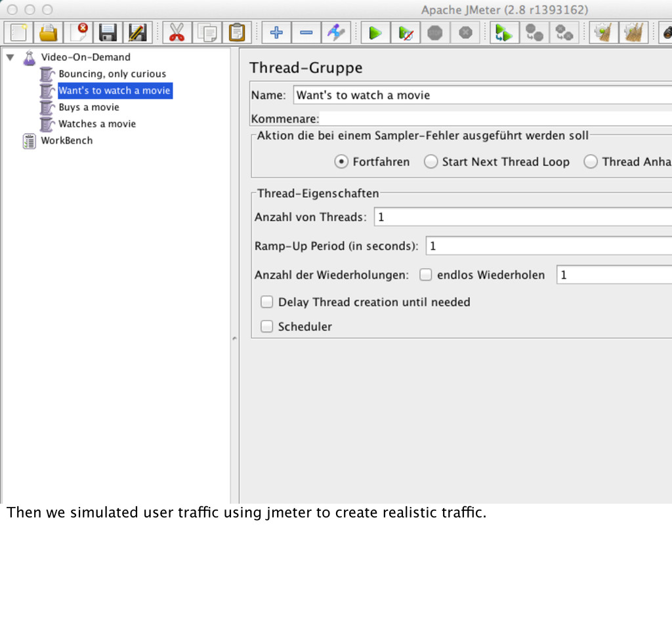Select the Bouncing, only curious thread group
This screenshot has width=672, height=623.
[x=112, y=74]
